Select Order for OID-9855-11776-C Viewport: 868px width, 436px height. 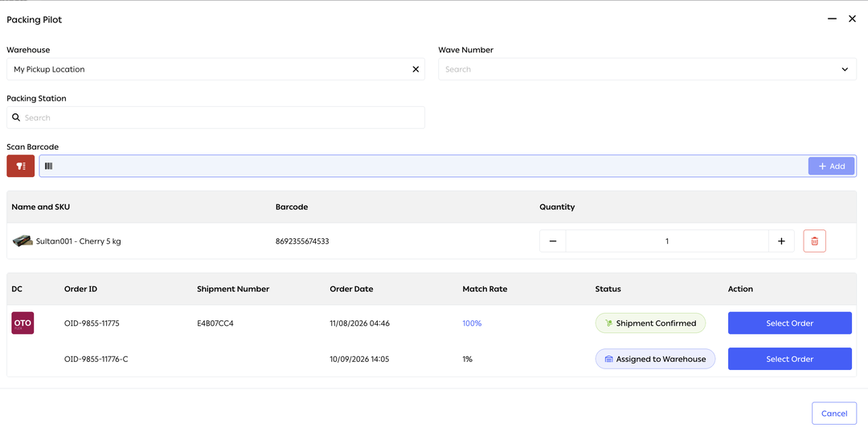(x=789, y=359)
